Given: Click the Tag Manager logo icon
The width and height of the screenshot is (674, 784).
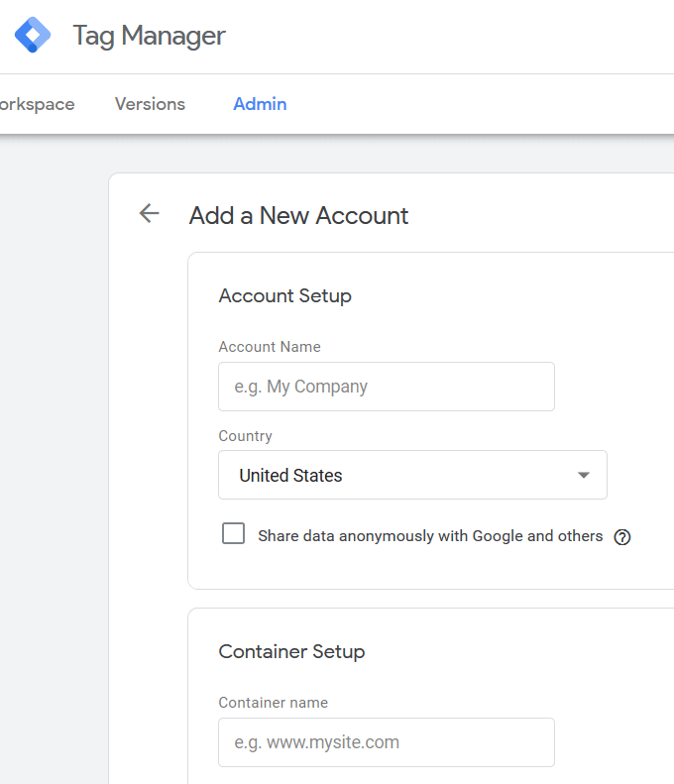Looking at the screenshot, I should pyautogui.click(x=33, y=36).
